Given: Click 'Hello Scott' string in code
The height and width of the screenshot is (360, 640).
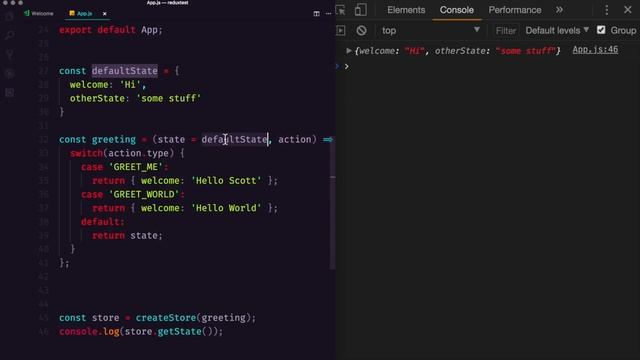Looking at the screenshot, I should click(226, 180).
